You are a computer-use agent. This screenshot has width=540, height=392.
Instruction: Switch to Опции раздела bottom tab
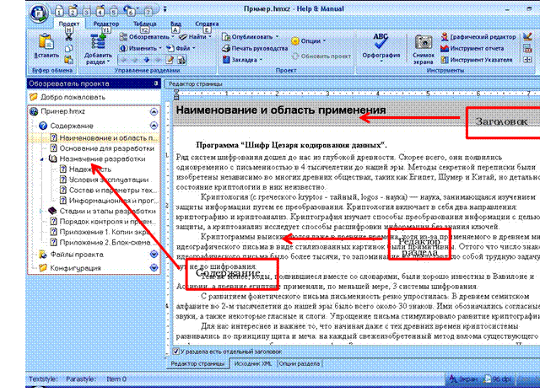click(x=299, y=363)
